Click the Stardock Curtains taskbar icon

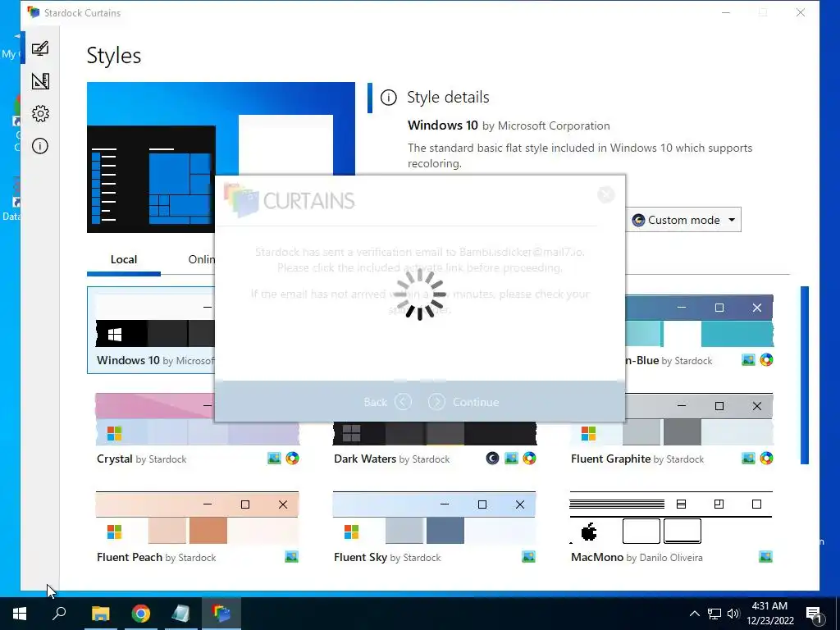(x=221, y=614)
